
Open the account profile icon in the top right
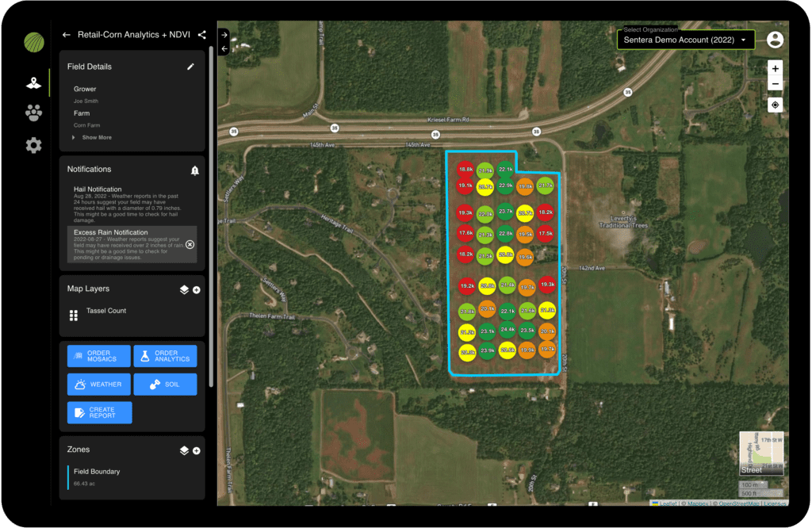[x=775, y=40]
